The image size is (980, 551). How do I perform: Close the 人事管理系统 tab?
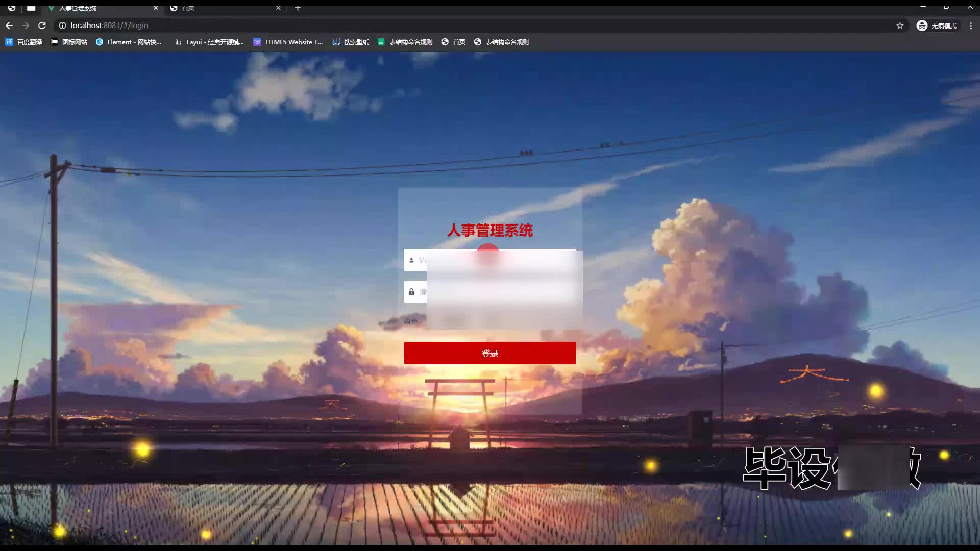pyautogui.click(x=156, y=8)
